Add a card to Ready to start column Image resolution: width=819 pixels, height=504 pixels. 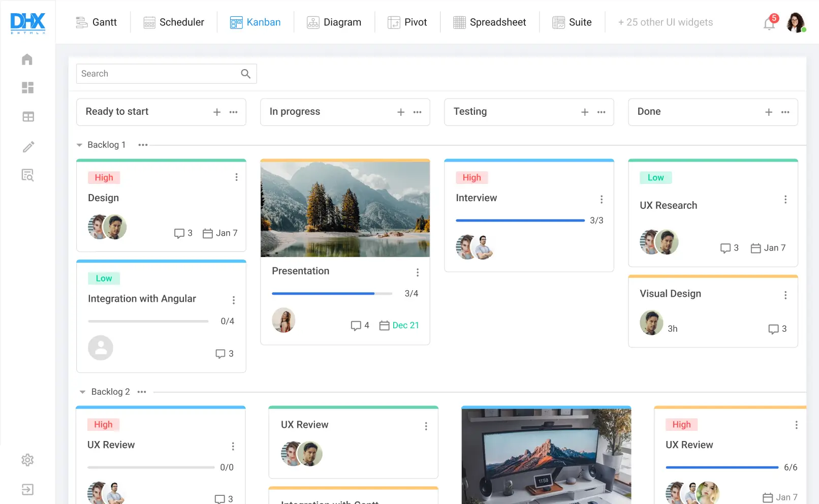(x=217, y=112)
